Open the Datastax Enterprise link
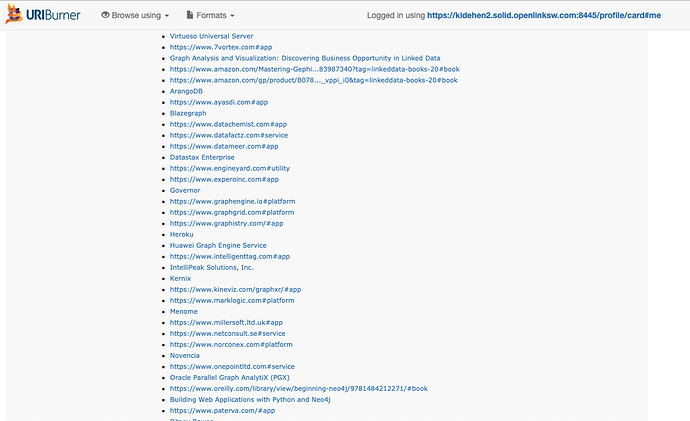The image size is (690, 421). (x=202, y=157)
